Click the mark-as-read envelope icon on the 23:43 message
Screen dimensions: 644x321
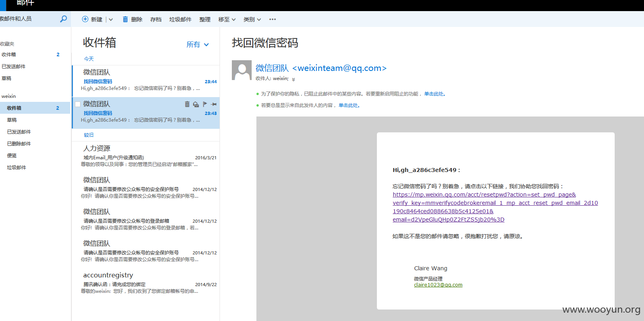[x=196, y=104]
